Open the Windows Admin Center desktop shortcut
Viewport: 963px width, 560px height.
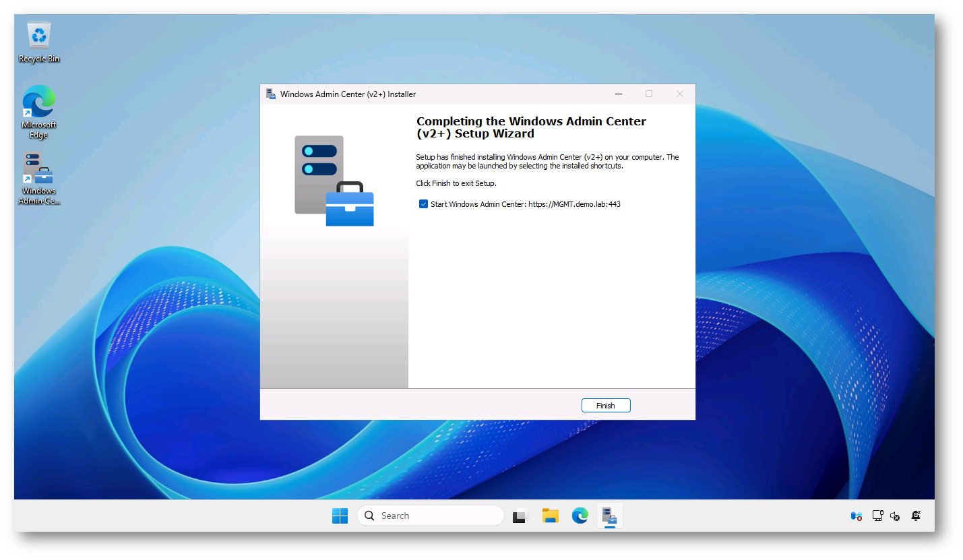tap(38, 170)
